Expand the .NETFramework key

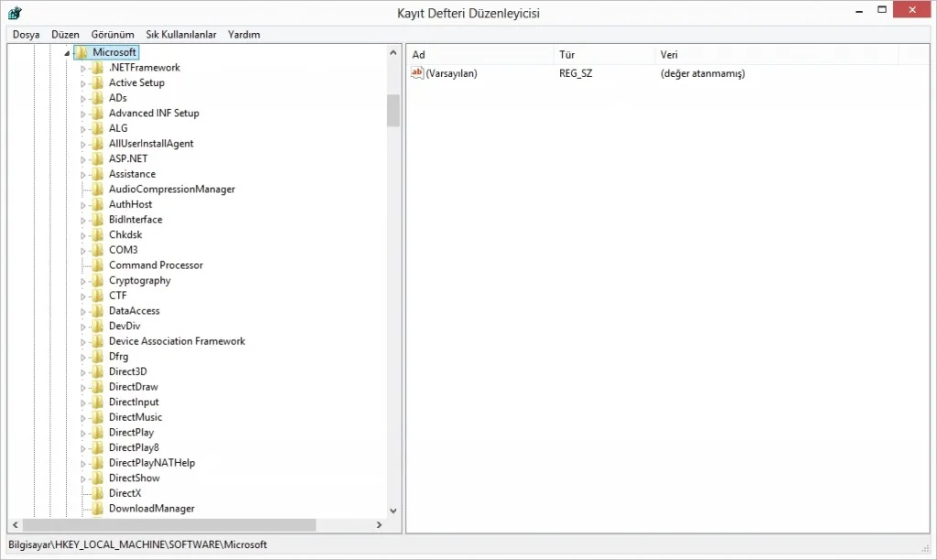click(x=83, y=68)
